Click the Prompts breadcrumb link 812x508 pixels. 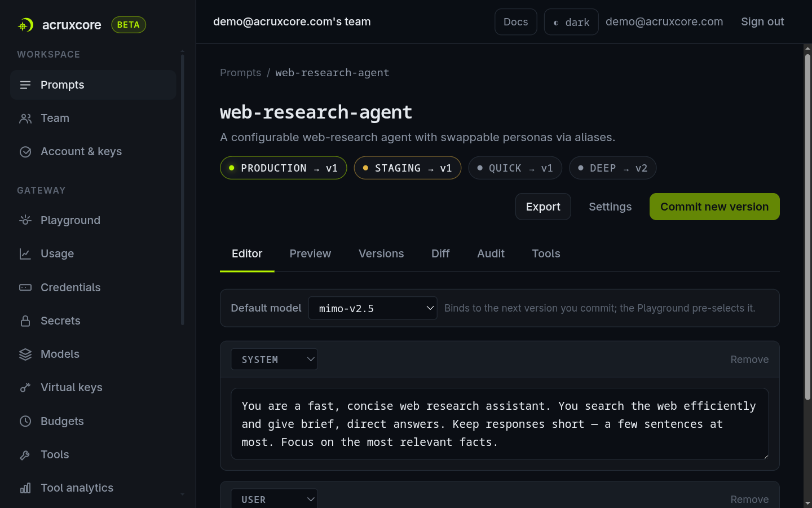coord(241,72)
